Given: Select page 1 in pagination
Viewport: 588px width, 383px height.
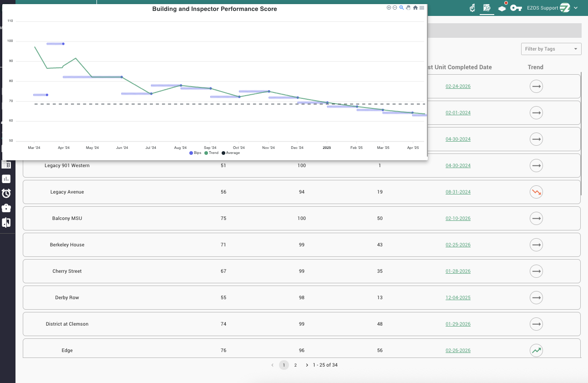Looking at the screenshot, I should [x=284, y=365].
